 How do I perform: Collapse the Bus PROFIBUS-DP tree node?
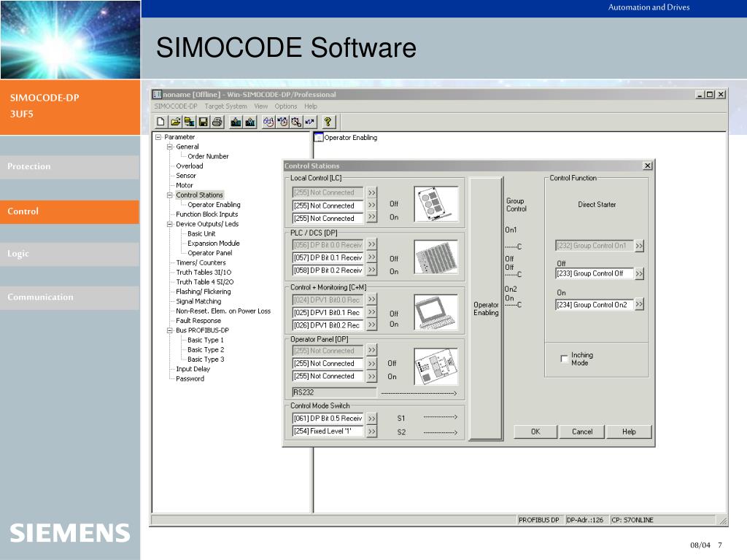tap(169, 330)
